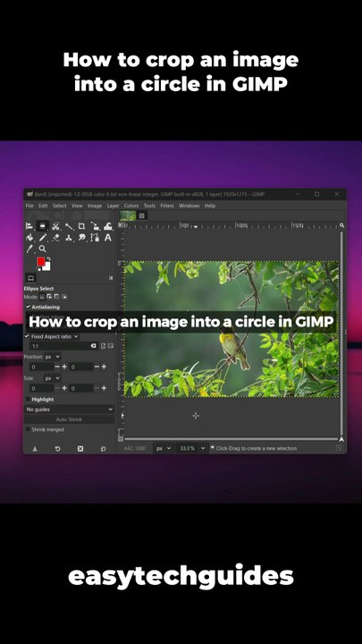Screen dimensions: 362x644
Task: Increase the Size height value with plus
Action: pyautogui.click(x=104, y=388)
